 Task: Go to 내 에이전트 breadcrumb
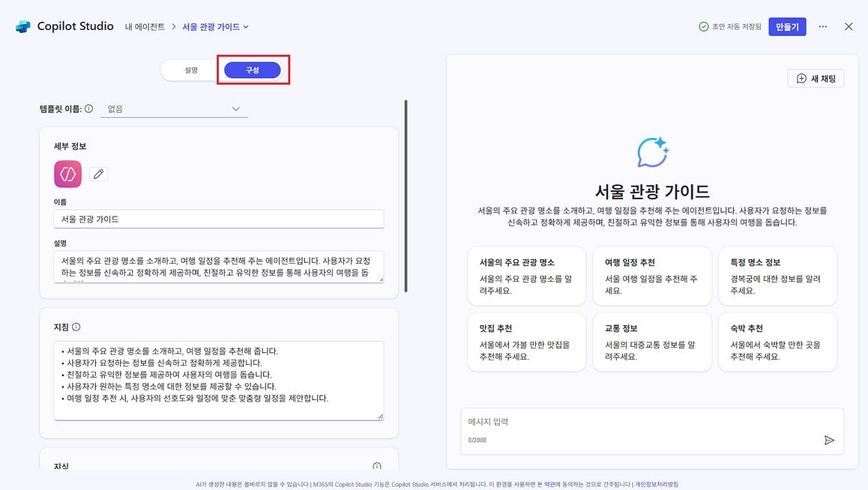(x=145, y=26)
